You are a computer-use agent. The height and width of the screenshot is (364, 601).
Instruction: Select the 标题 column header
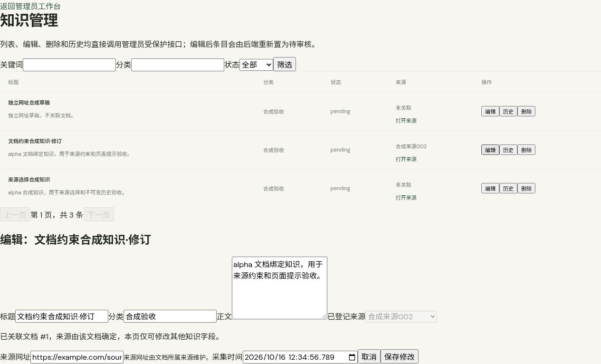pos(13,82)
